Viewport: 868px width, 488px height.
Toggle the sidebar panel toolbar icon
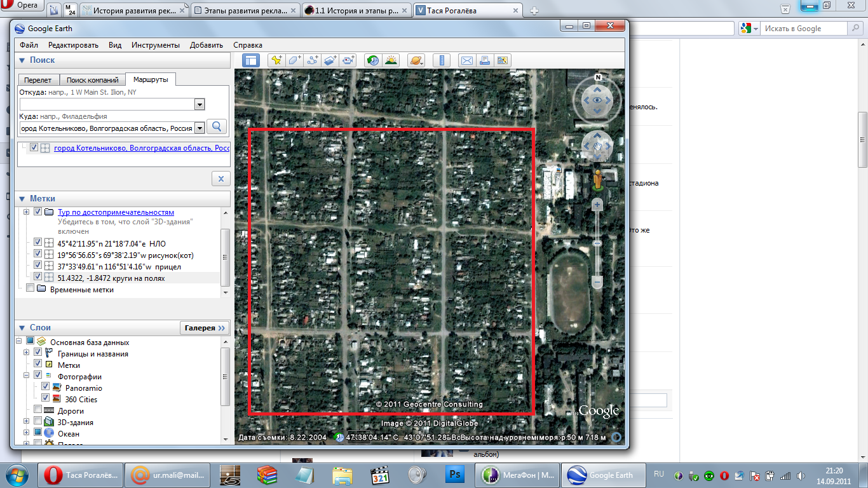point(251,60)
